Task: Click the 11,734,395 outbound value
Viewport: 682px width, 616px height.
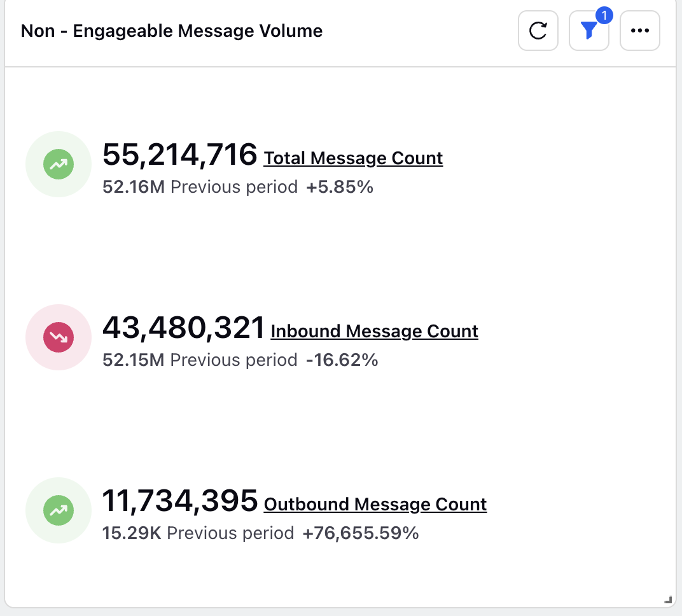Action: [x=179, y=501]
